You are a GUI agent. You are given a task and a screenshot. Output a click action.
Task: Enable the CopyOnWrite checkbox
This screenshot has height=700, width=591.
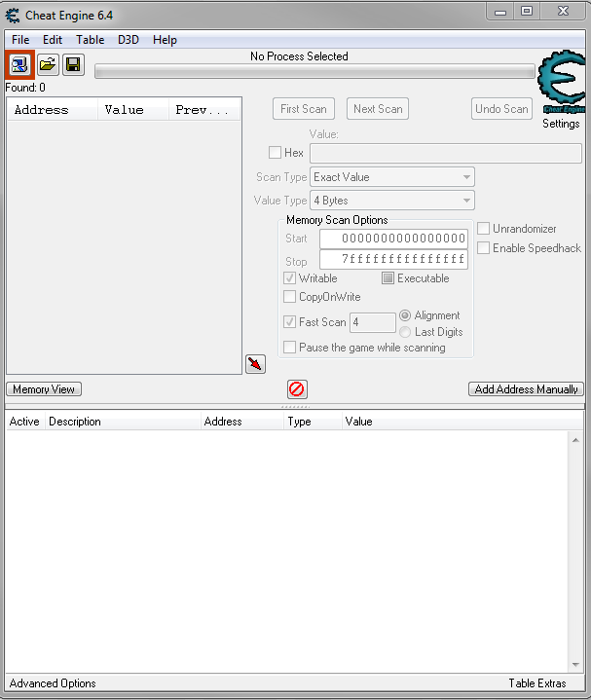point(289,297)
